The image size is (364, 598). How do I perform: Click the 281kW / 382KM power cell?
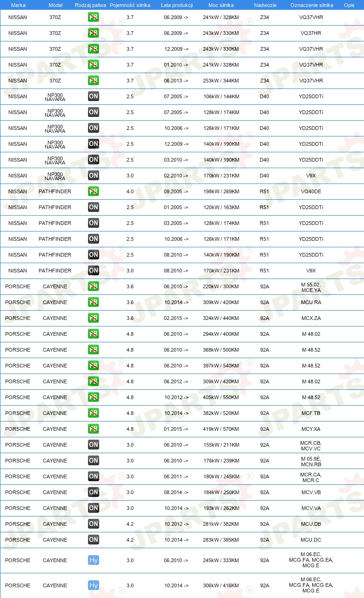(x=221, y=524)
